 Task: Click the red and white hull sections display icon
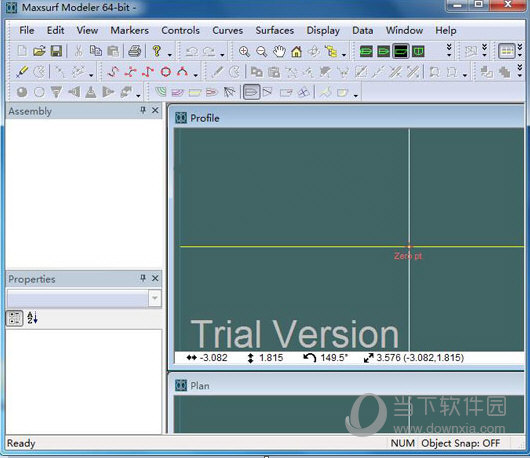pyautogui.click(x=212, y=92)
